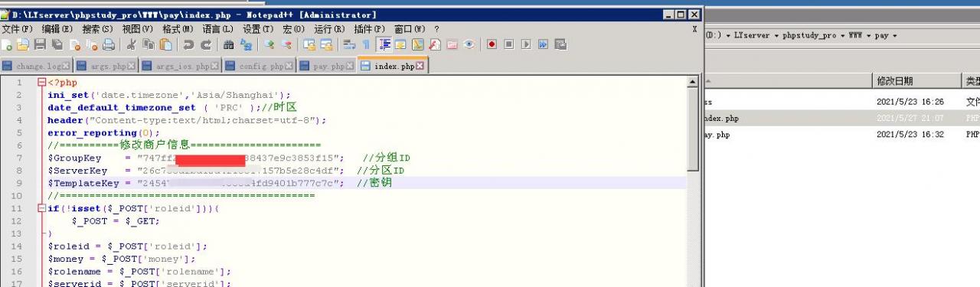
Task: Open the 窗口(W) menu
Action: coord(410,29)
